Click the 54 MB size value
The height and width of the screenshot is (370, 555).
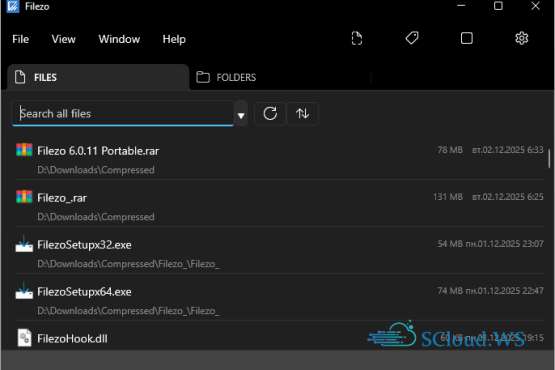click(x=450, y=244)
